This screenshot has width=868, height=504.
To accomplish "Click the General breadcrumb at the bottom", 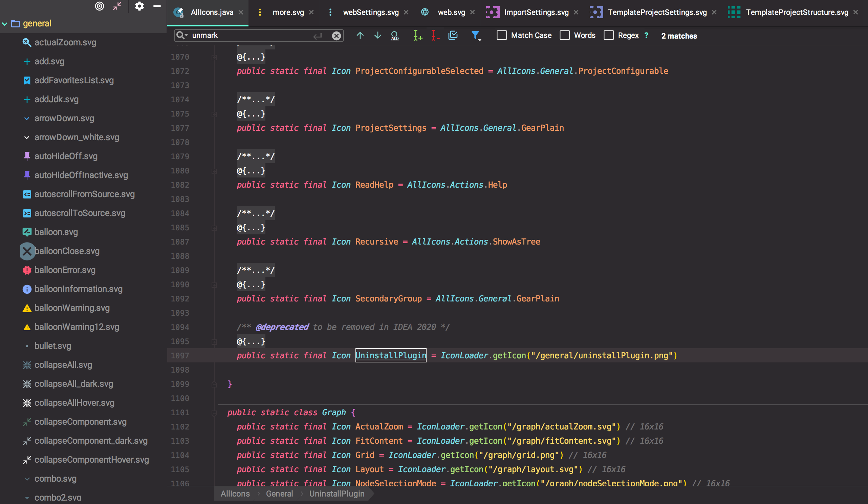I will tap(279, 493).
